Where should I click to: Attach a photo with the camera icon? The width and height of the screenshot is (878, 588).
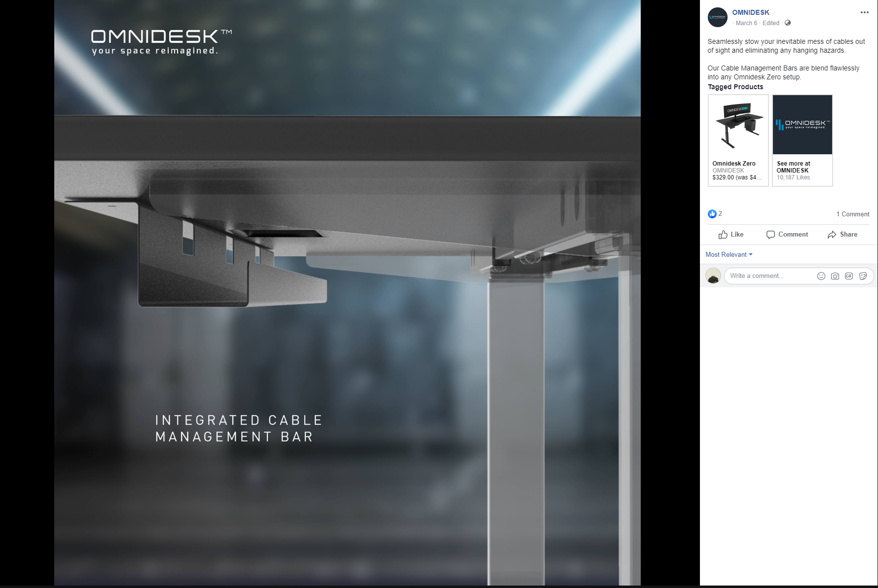[x=835, y=276]
